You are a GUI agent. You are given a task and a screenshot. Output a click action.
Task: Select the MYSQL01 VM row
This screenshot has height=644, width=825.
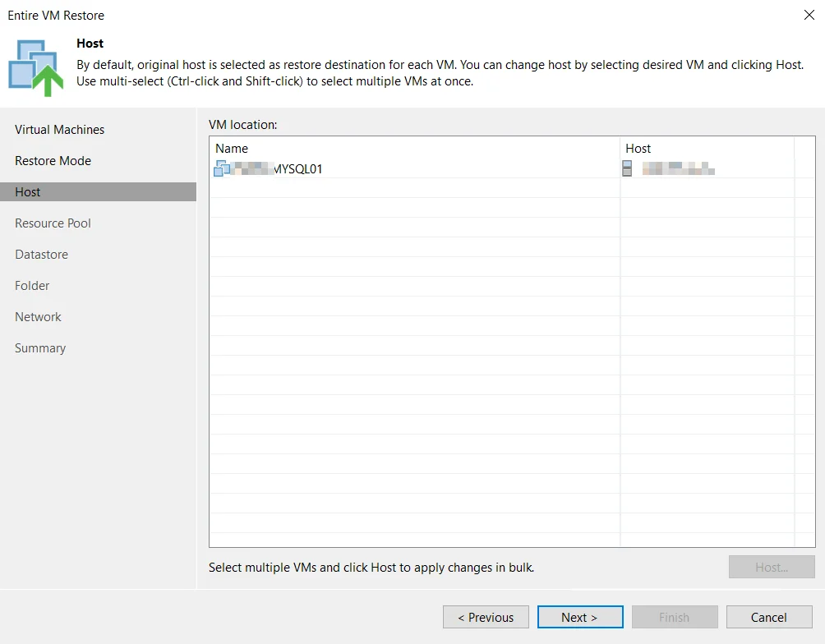point(501,169)
